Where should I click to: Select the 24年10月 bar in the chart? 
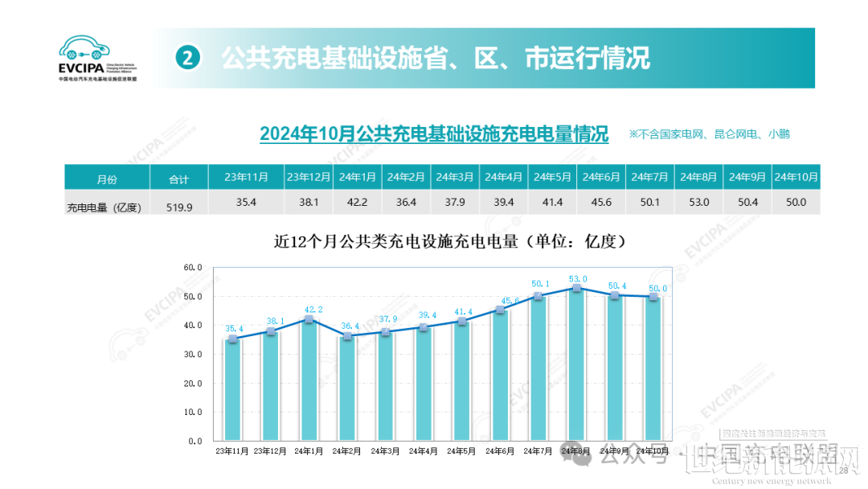pos(653,369)
